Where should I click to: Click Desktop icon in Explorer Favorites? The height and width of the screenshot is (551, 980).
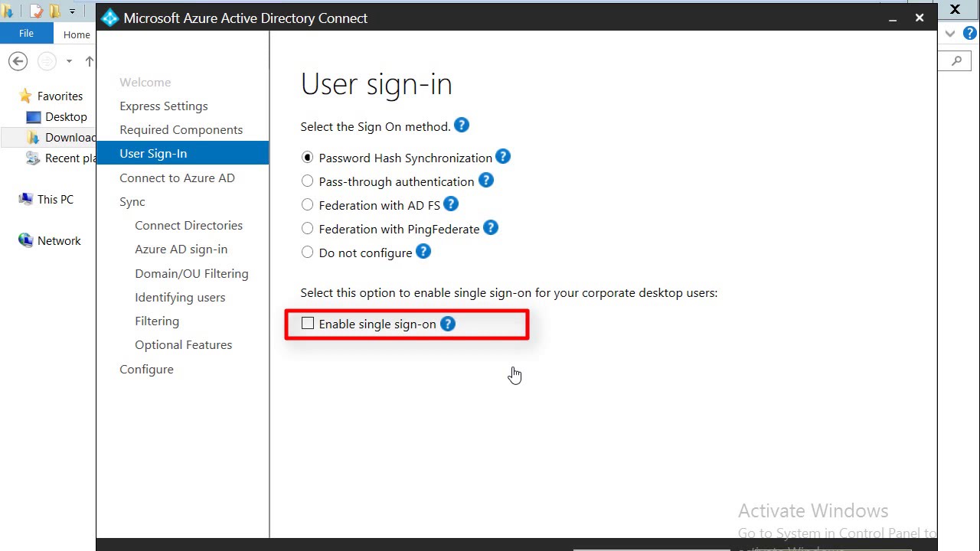click(x=33, y=117)
